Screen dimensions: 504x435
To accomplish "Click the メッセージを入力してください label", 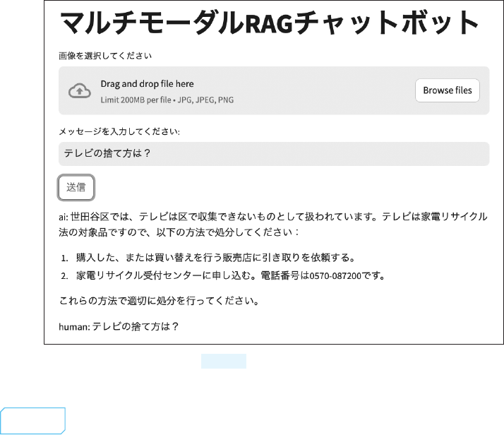I will tap(119, 131).
